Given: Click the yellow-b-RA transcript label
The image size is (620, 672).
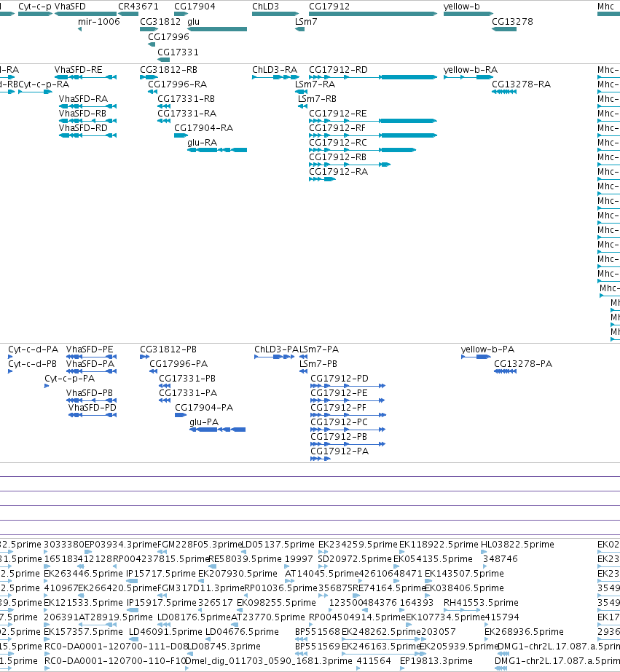Looking at the screenshot, I should [471, 70].
